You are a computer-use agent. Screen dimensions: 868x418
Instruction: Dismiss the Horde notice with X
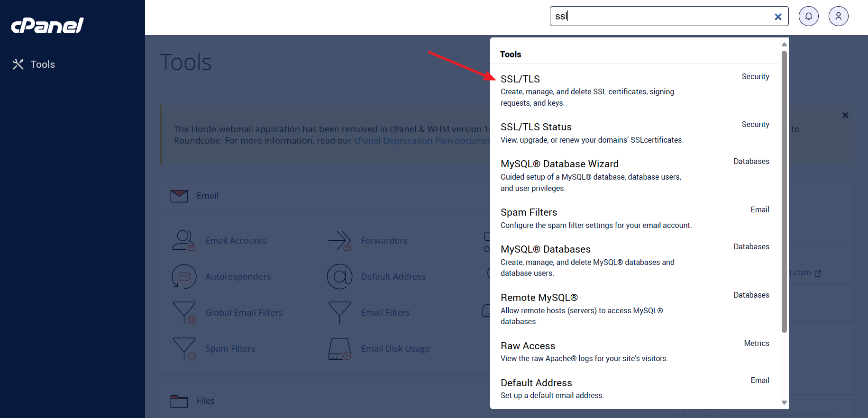click(845, 115)
